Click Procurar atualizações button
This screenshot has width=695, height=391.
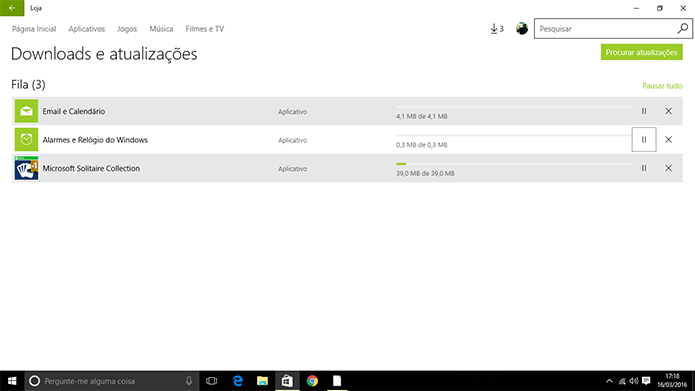[641, 52]
